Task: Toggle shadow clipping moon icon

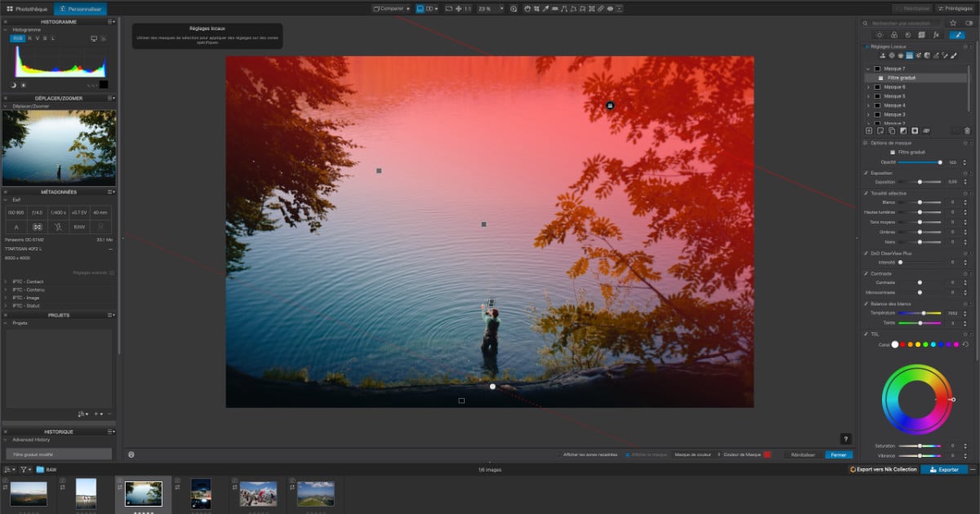Action: [x=14, y=85]
